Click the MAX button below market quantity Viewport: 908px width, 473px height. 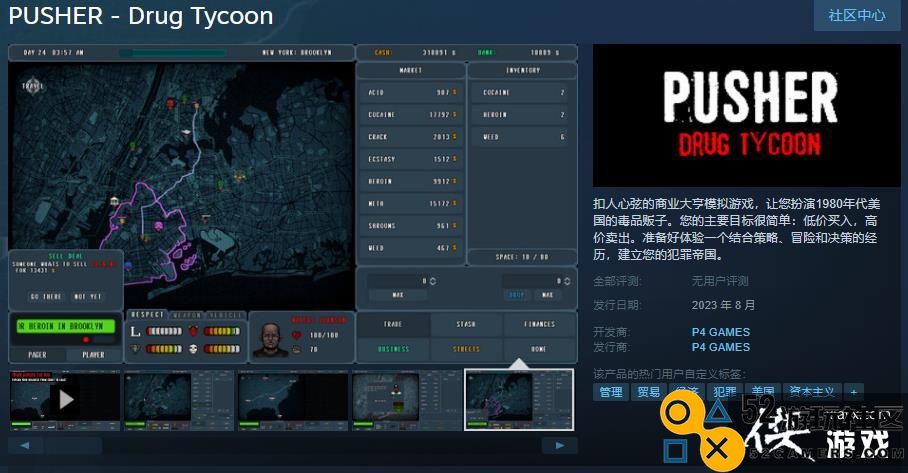click(398, 295)
